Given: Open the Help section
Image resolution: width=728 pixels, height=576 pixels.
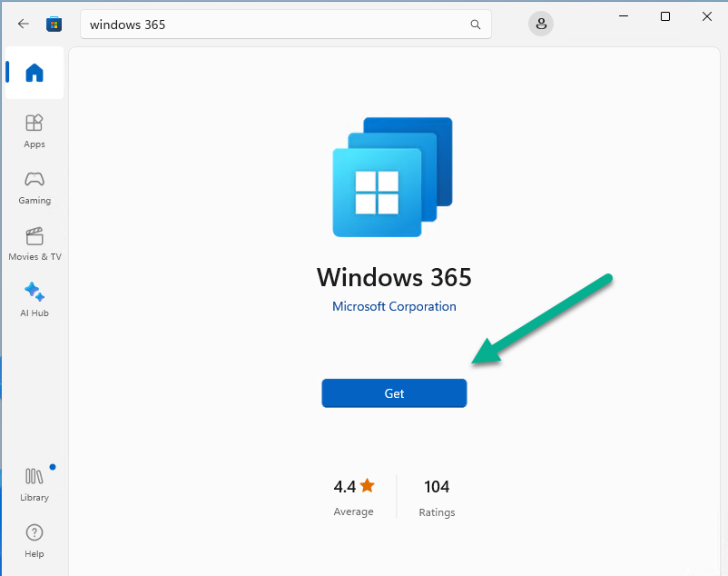Looking at the screenshot, I should [34, 541].
